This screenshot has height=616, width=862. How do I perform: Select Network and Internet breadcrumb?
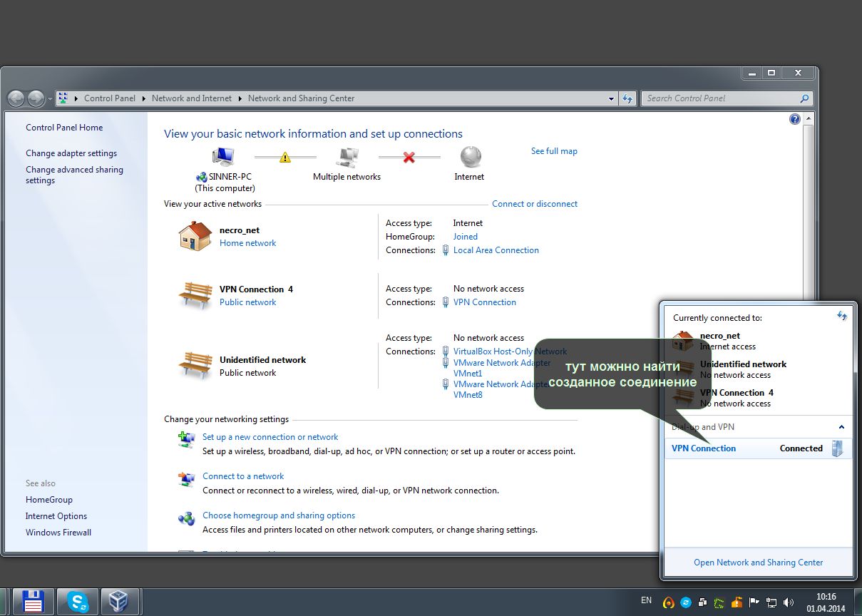coord(192,98)
